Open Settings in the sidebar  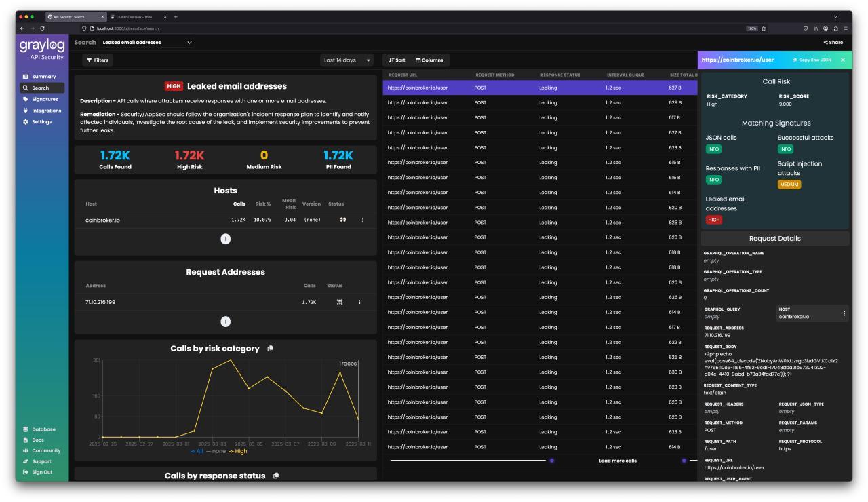pos(43,122)
